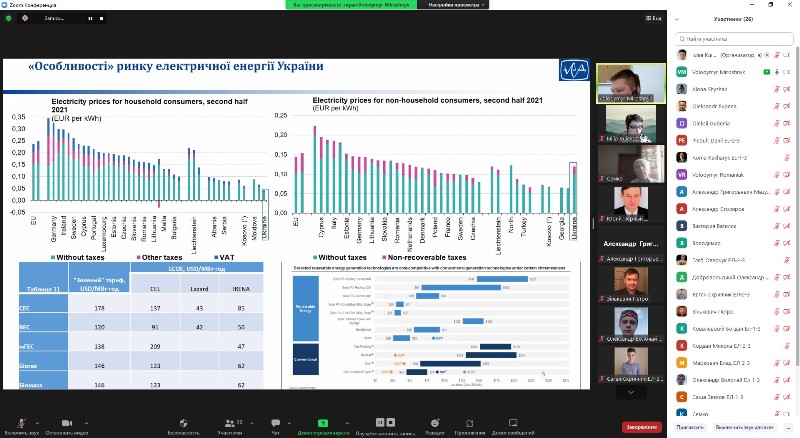Click the VM avatar of Volodymyr Miroshnyk
This screenshot has width=800, height=438.
coord(682,72)
